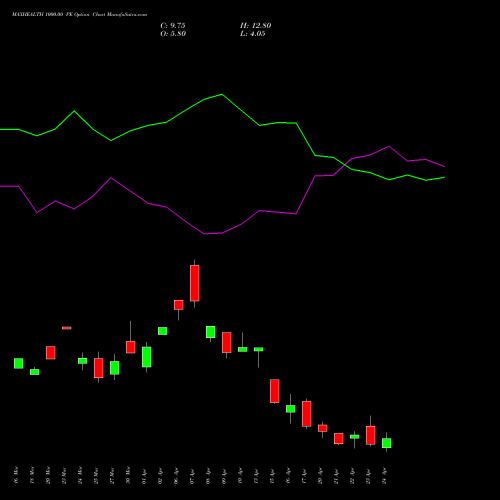The height and width of the screenshot is (500, 500).
Task: Click the flat red candle above 23 Mar
Action: pyautogui.click(x=67, y=328)
